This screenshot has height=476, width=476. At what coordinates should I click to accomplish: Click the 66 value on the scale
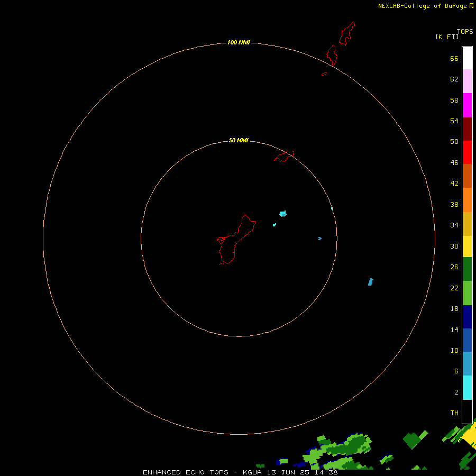[x=454, y=59]
